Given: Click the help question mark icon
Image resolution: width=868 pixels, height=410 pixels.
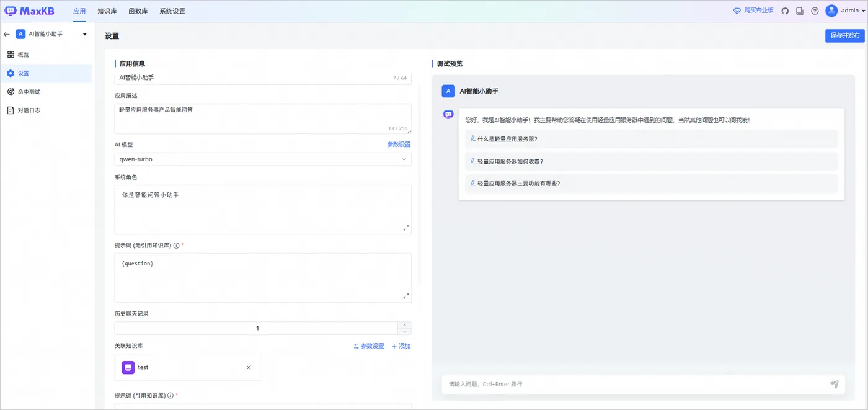Looking at the screenshot, I should pyautogui.click(x=815, y=11).
